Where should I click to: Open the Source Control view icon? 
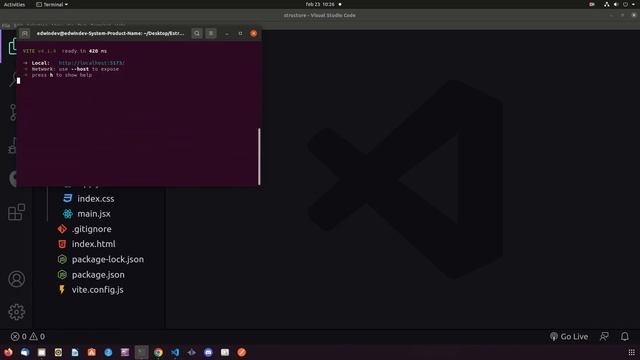point(13,112)
